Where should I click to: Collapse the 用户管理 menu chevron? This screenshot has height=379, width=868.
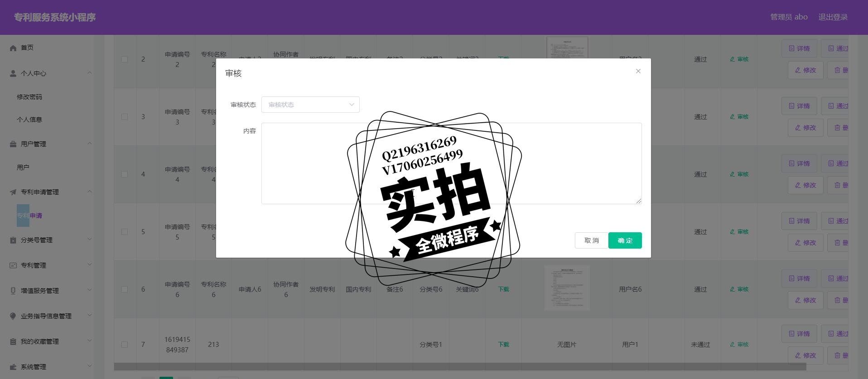point(89,144)
